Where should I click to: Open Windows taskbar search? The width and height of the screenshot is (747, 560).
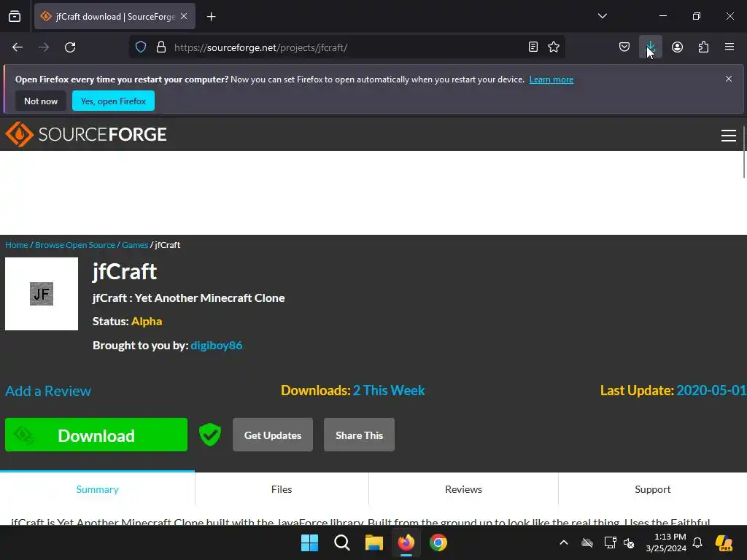[341, 542]
